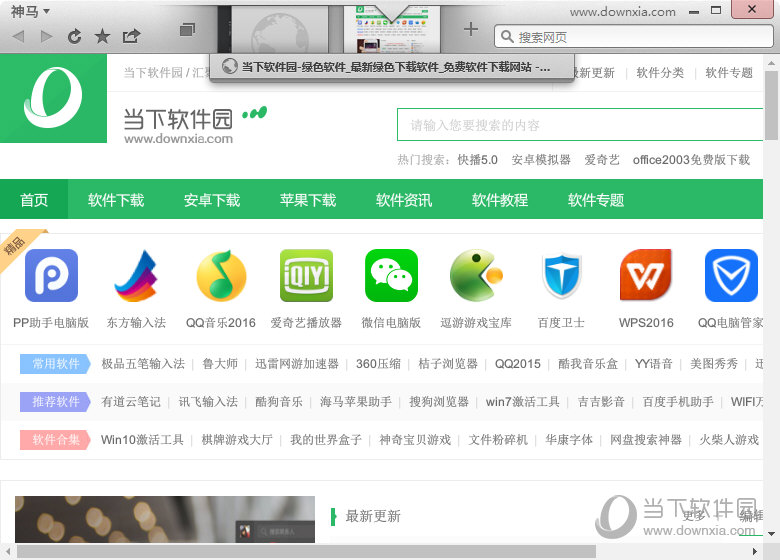The image size is (780, 560).
Task: Click the 推荐软件 purple label
Action: 55,401
